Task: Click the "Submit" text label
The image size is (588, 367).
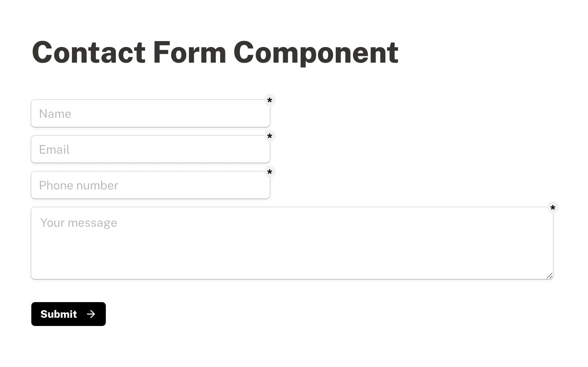Action: (59, 314)
